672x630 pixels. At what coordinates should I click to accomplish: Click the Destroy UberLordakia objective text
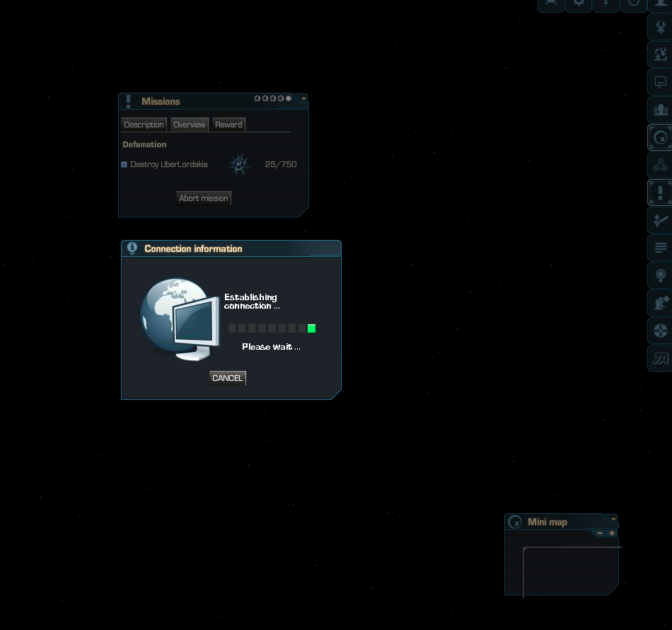pyautogui.click(x=169, y=164)
